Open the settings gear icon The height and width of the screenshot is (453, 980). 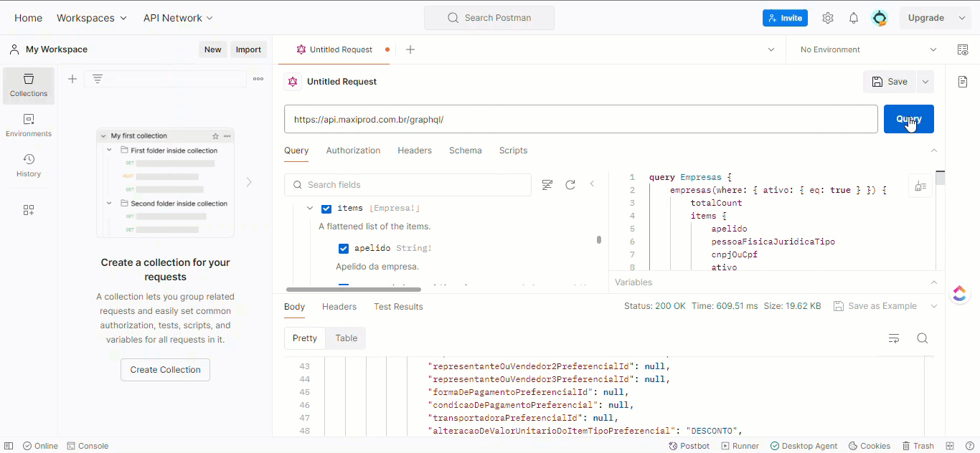[828, 18]
